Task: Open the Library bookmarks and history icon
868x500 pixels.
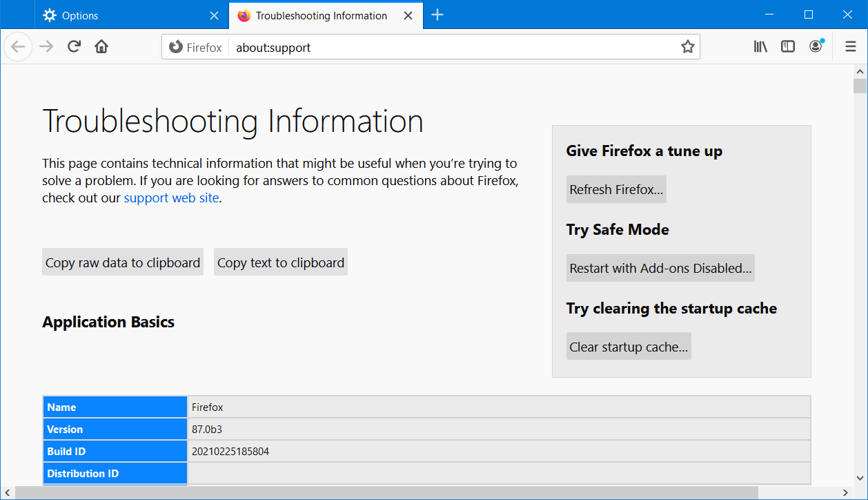Action: point(760,47)
